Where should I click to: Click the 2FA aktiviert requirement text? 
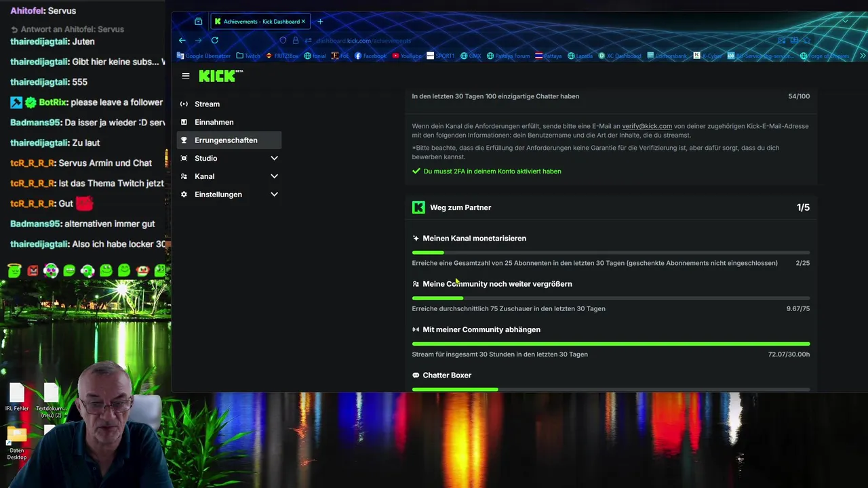tap(492, 171)
